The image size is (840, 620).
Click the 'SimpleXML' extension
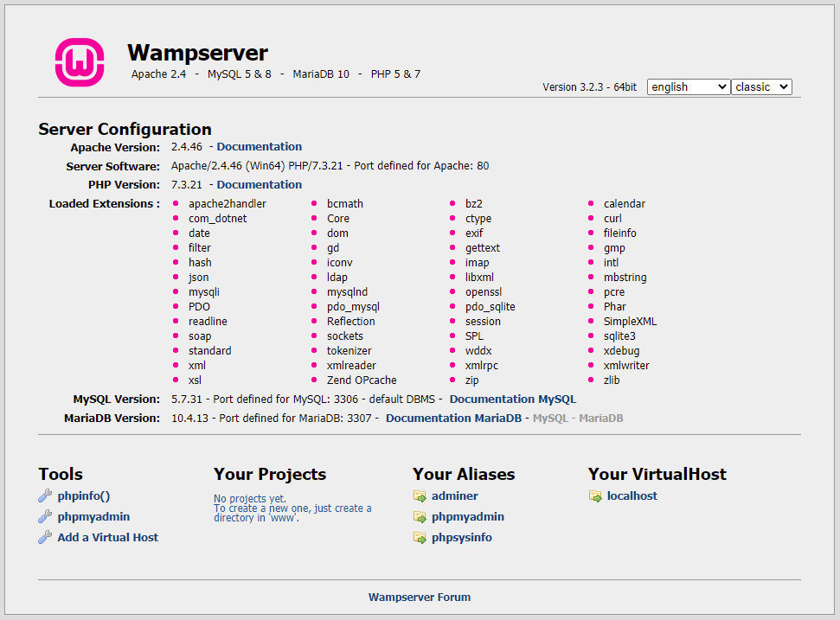tap(630, 322)
